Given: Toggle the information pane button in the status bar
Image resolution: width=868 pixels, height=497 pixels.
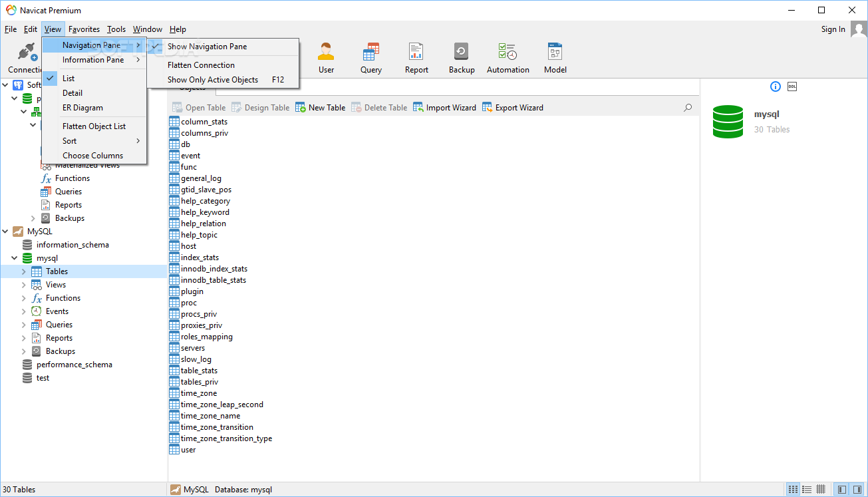Looking at the screenshot, I should pyautogui.click(x=857, y=489).
